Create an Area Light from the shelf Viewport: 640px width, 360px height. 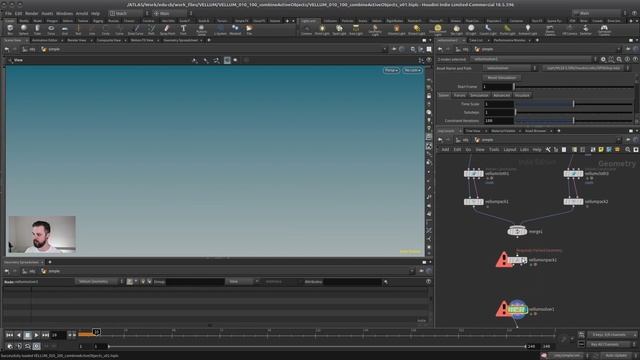point(356,29)
